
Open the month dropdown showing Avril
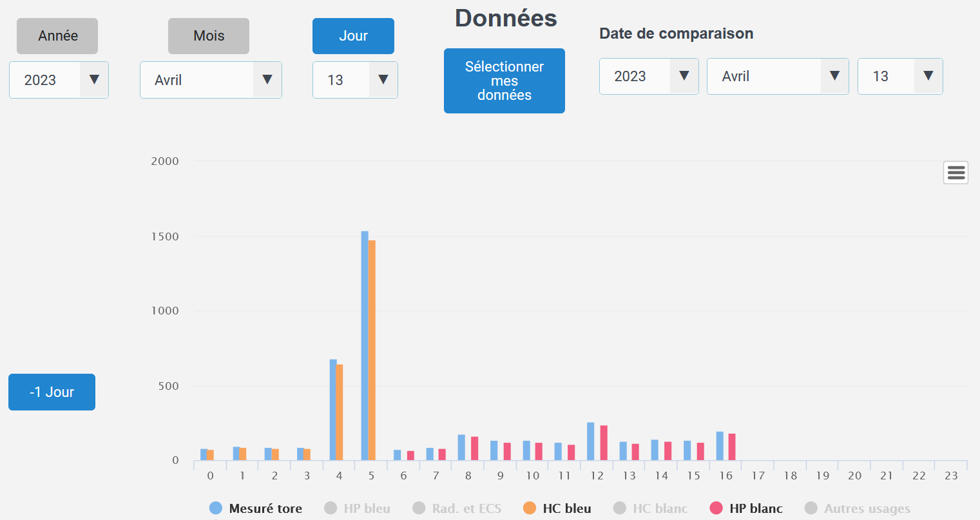coord(211,80)
